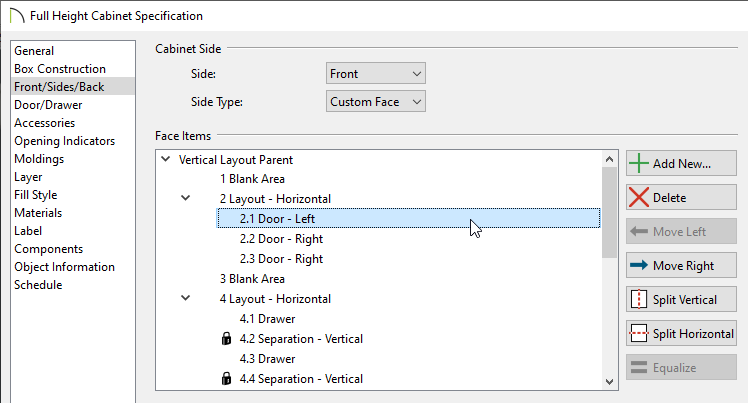The width and height of the screenshot is (748, 403).
Task: Go to the Box Construction panel
Action: (x=60, y=69)
